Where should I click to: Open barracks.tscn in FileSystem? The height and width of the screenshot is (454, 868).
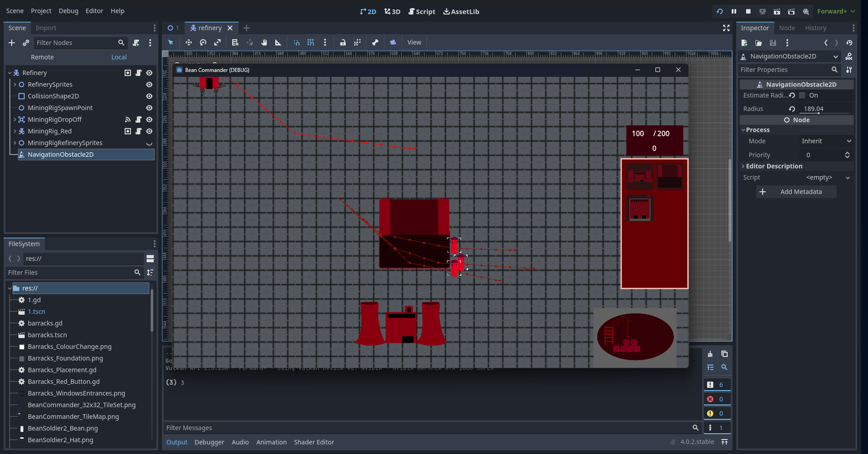click(47, 335)
